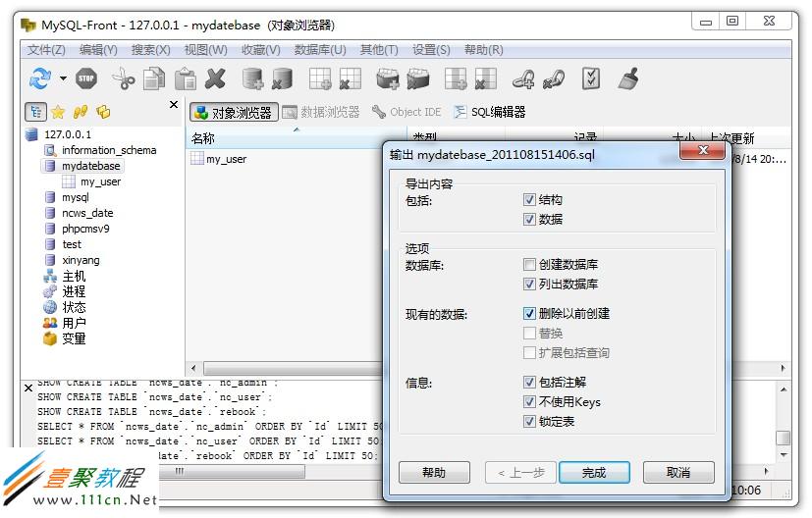Open the 文件(Z) menu
The width and height of the screenshot is (812, 518).
(46, 50)
